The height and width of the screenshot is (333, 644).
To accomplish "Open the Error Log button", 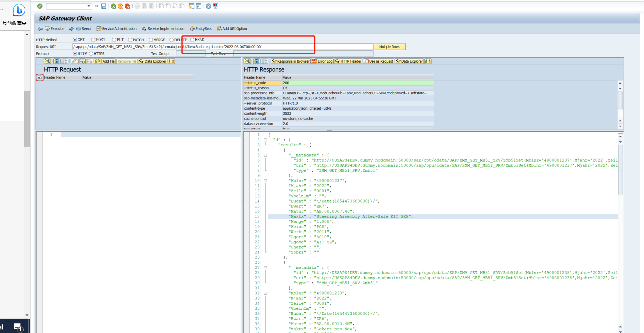I will tap(322, 61).
